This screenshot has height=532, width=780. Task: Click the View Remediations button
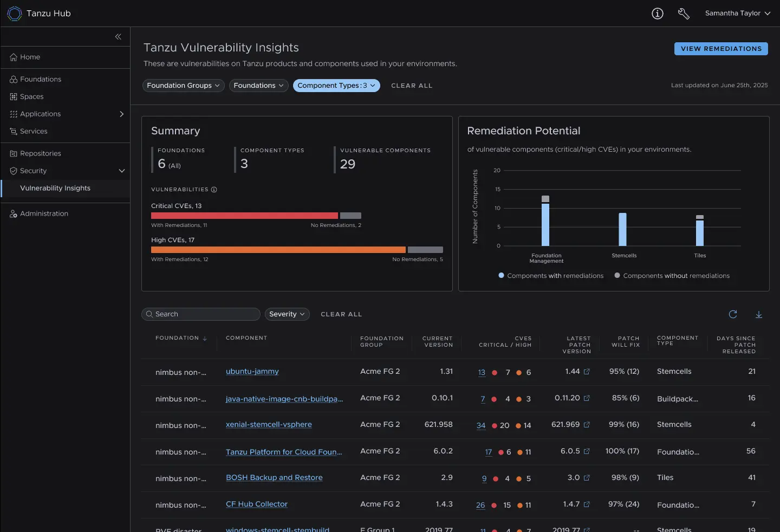pyautogui.click(x=721, y=49)
